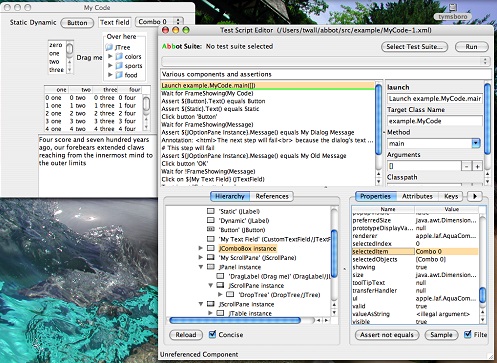
Task: Select the selectedItem property row
Action: (415, 252)
